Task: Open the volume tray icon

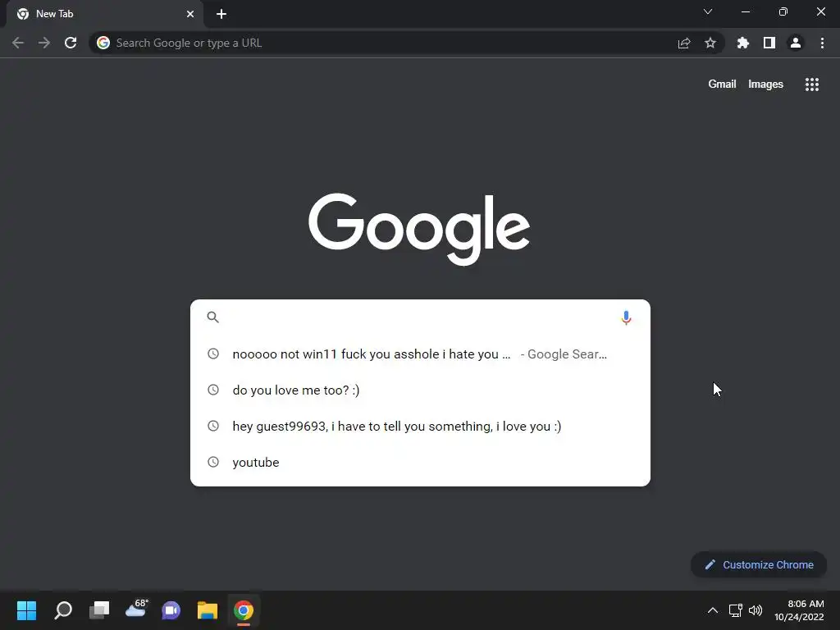Action: pos(756,610)
